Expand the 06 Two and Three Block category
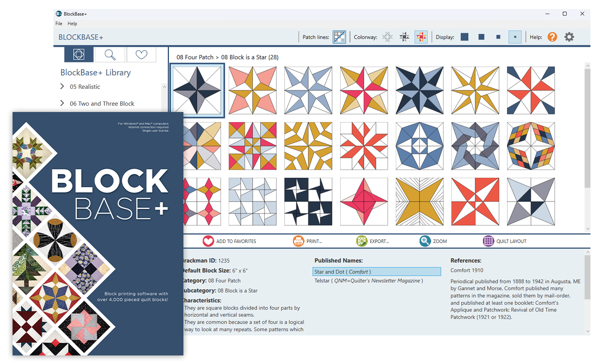This screenshot has height=364, width=603. point(62,103)
